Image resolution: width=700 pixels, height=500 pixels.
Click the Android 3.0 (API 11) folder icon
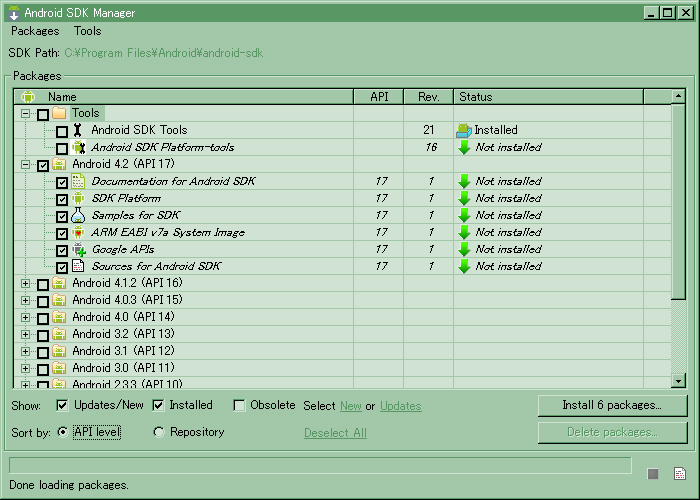coord(59,368)
